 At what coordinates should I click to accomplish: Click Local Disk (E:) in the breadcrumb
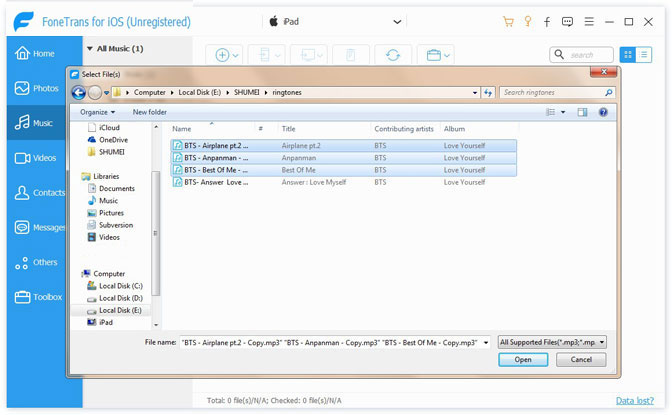[x=199, y=92]
